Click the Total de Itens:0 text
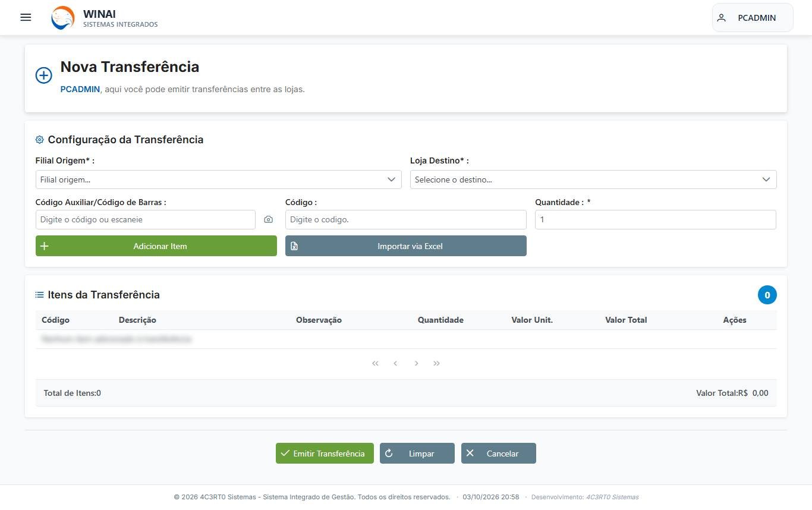This screenshot has width=812, height=510. [x=72, y=393]
